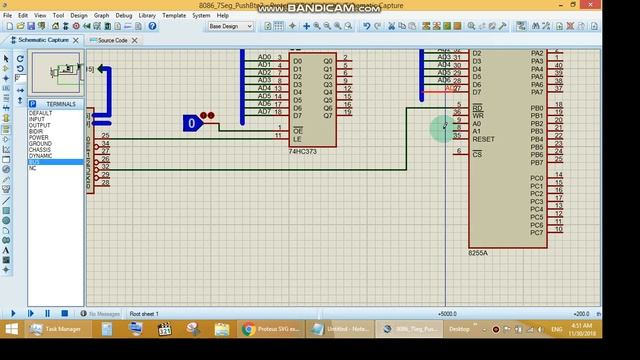Click the 74HC373 latch component
The width and height of the screenshot is (640, 360).
pyautogui.click(x=313, y=100)
